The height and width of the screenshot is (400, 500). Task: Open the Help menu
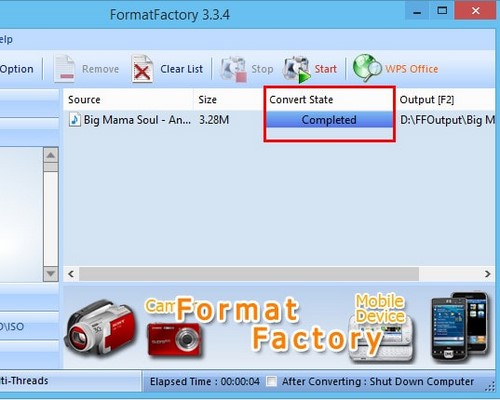click(x=6, y=39)
